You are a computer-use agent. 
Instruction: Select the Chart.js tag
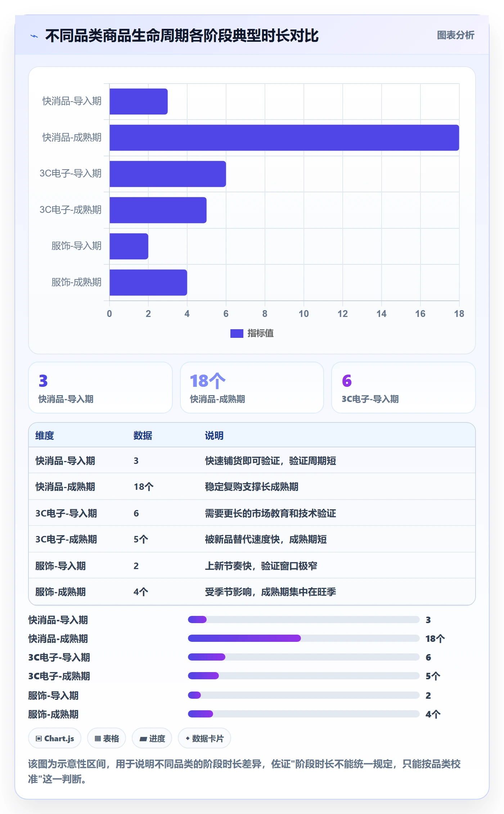coord(55,738)
